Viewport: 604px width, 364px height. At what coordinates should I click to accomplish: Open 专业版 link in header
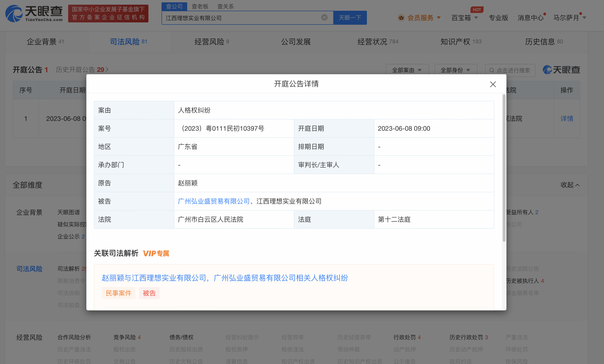498,18
